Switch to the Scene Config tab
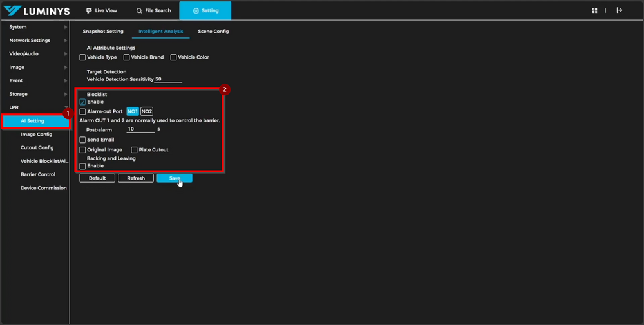Screen dimensions: 644x325 click(213, 32)
